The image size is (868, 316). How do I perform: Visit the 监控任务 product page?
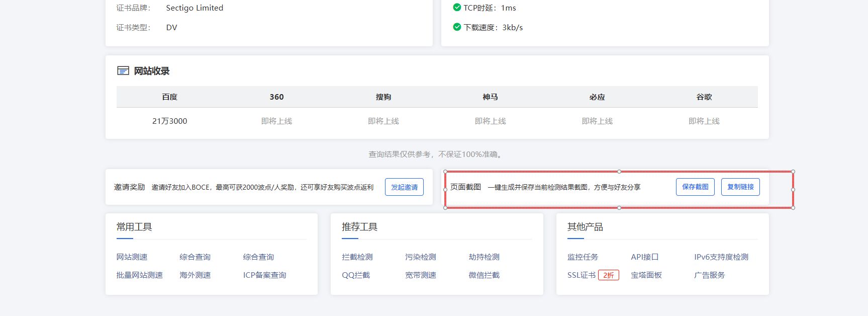tap(583, 257)
